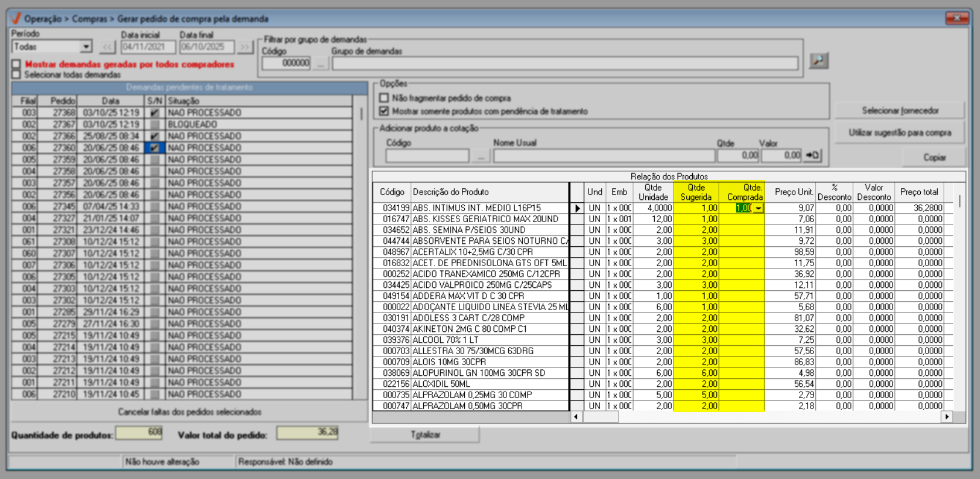Open demand group code lookup ellipsis button
980x479 pixels.
click(x=320, y=63)
